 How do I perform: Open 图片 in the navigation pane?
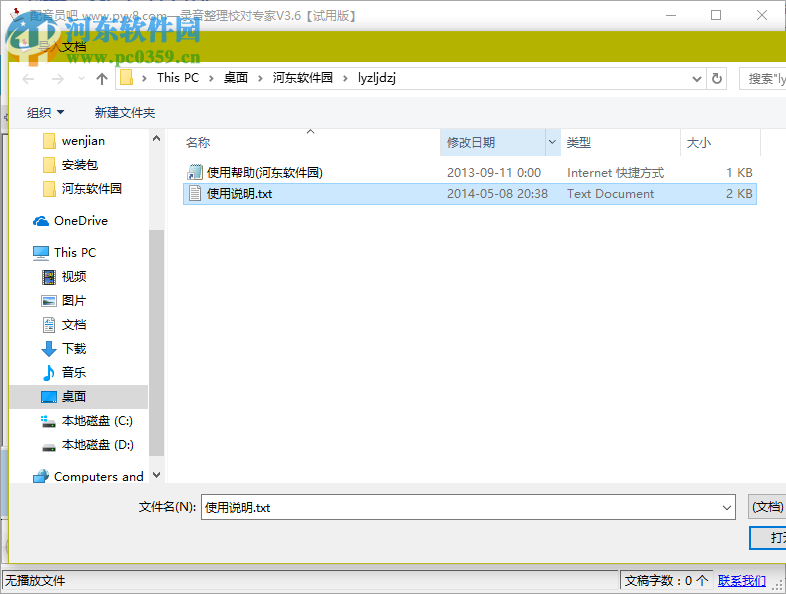74,300
